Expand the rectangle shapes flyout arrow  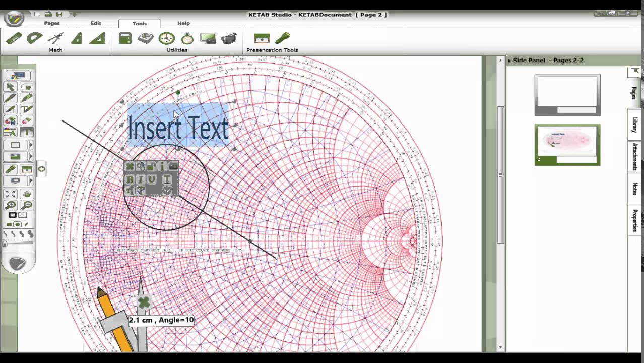click(x=31, y=145)
